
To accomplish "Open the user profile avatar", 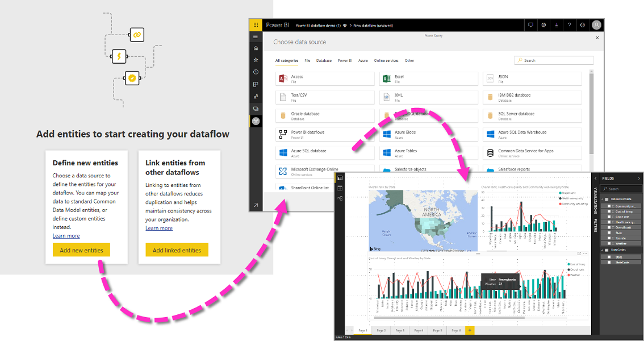I will (596, 25).
